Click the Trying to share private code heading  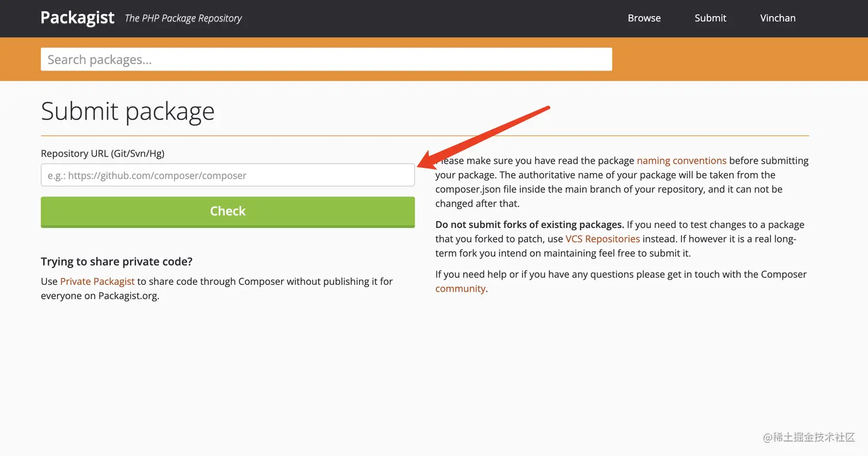point(117,262)
